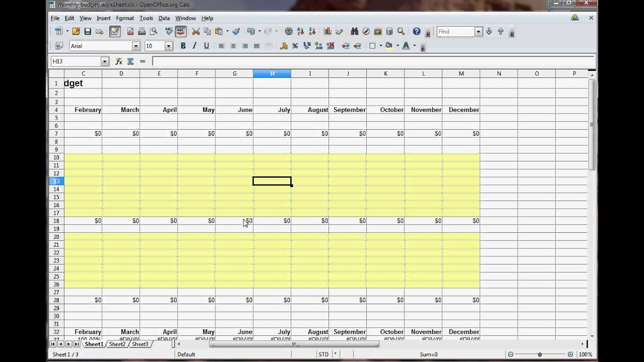Switch to Sheet2 tab
The width and height of the screenshot is (644, 362).
pos(116,344)
